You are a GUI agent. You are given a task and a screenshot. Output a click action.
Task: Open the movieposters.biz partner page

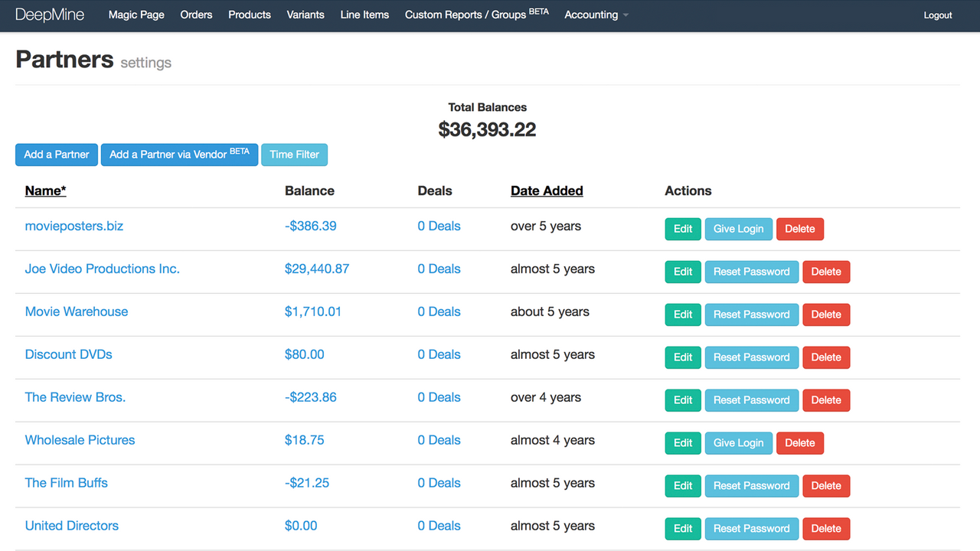(x=73, y=226)
